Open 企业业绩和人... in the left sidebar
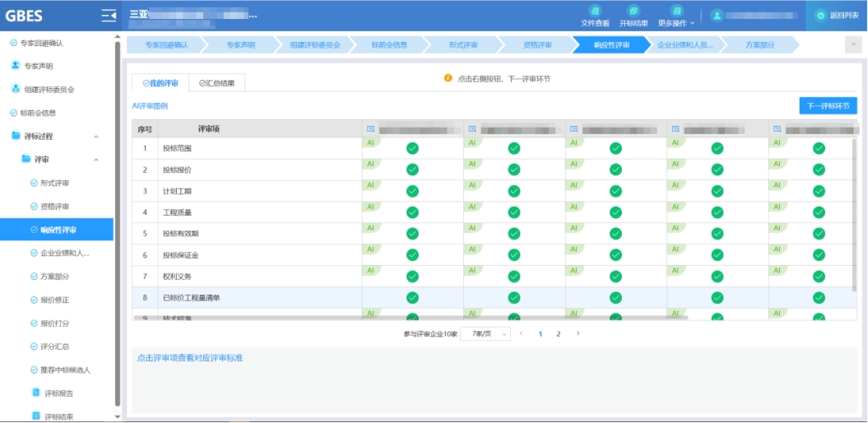868x423 pixels. coord(60,253)
